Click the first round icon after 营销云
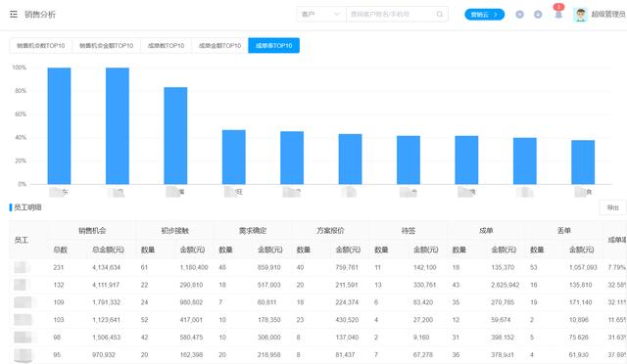Screen dimensions: 627x364 tap(519, 15)
